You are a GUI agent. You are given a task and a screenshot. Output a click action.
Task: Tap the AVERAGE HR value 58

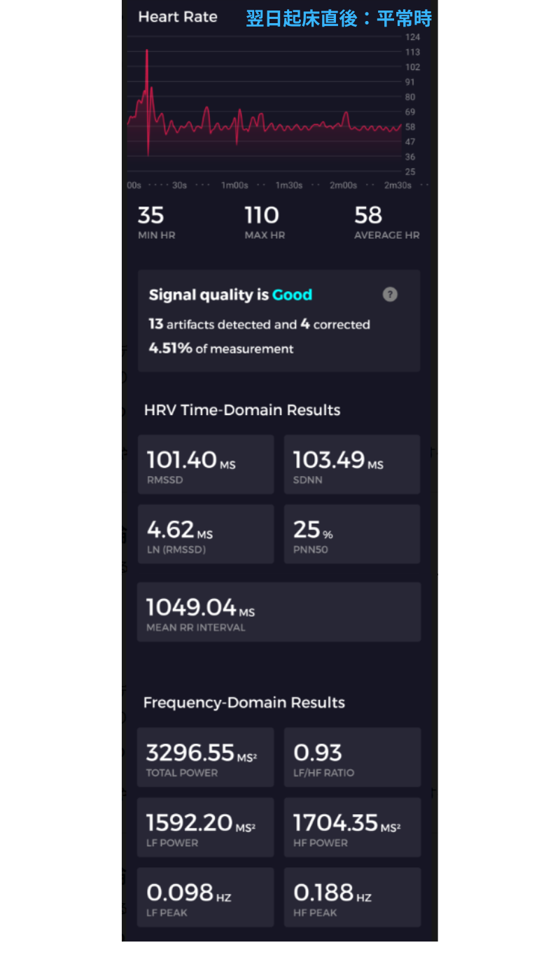(368, 216)
